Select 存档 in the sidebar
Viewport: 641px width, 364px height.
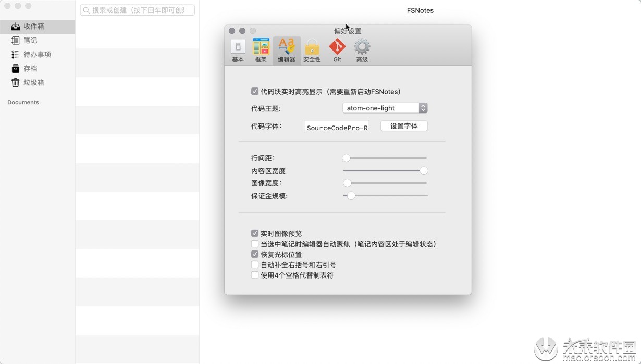point(38,69)
